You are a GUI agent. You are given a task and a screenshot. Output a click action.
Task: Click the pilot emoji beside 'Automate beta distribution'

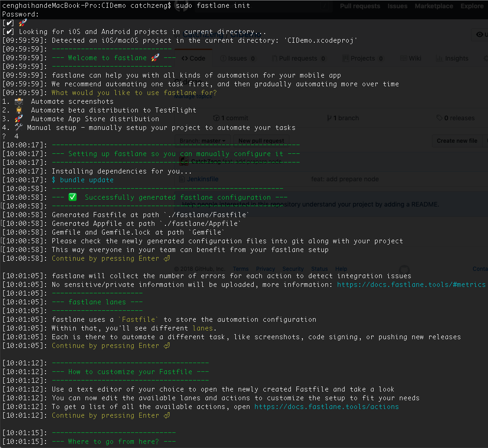click(x=19, y=110)
